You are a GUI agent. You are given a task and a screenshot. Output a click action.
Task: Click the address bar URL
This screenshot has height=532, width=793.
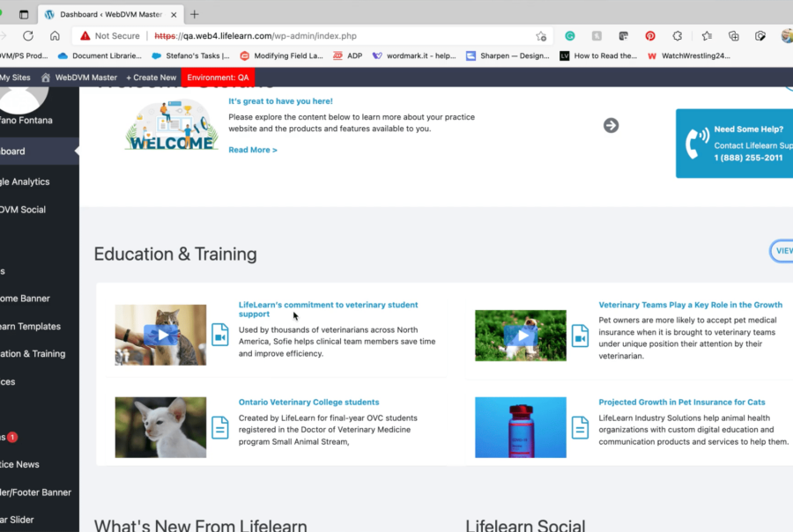[x=256, y=36]
